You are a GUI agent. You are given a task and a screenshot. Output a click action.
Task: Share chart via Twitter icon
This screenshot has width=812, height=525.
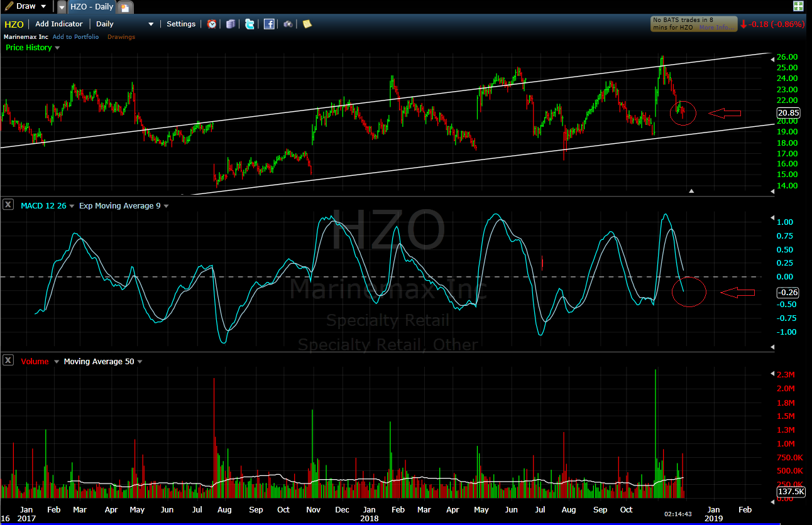click(x=250, y=24)
